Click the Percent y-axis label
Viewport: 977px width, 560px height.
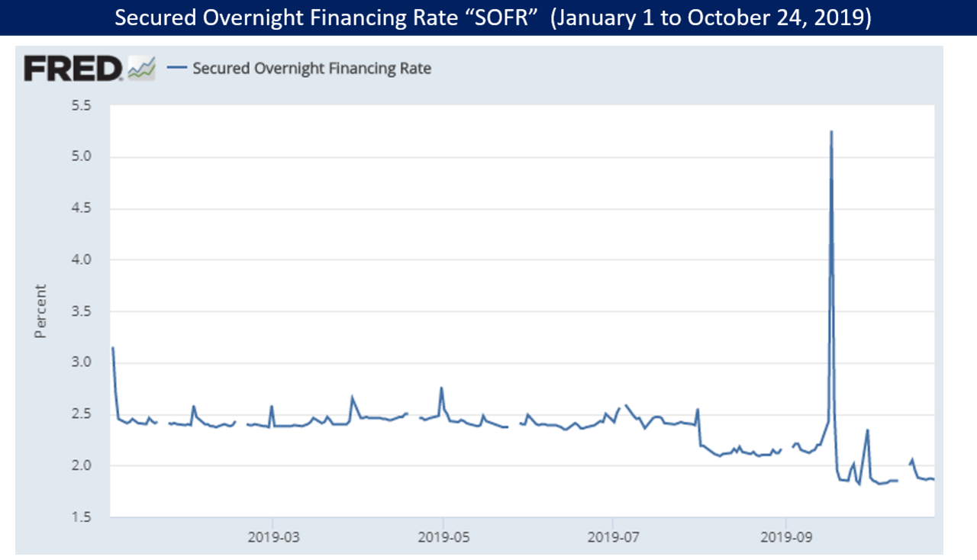pyautogui.click(x=40, y=311)
